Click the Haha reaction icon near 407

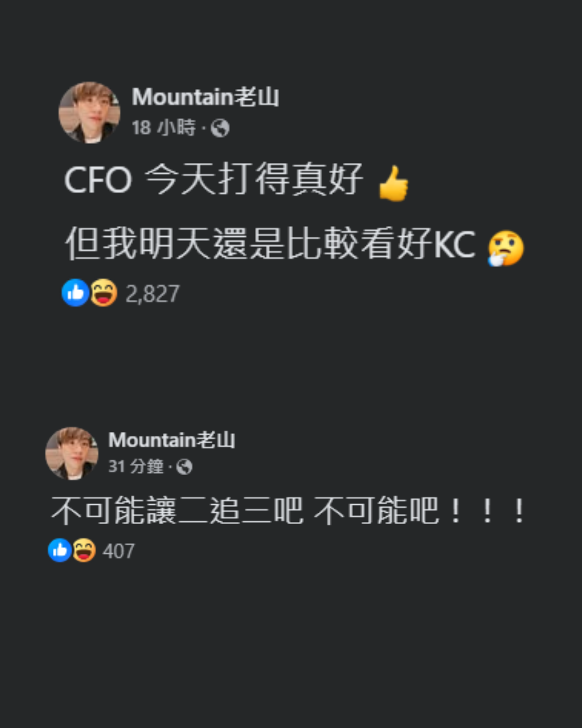pos(84,550)
